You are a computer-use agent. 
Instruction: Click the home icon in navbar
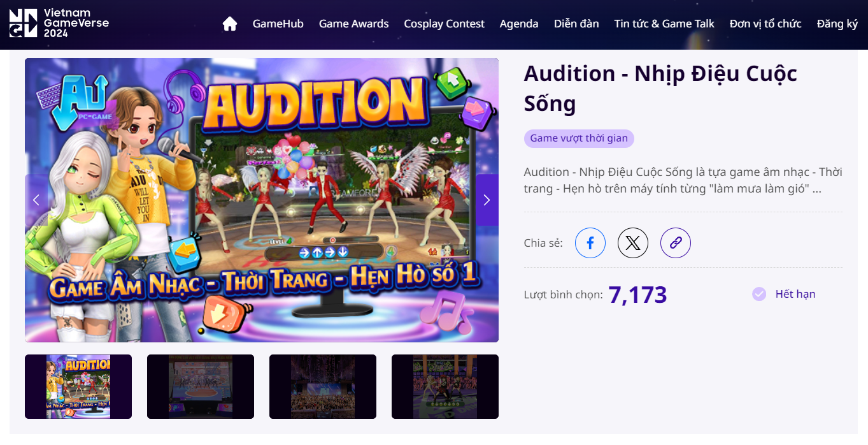tap(230, 24)
